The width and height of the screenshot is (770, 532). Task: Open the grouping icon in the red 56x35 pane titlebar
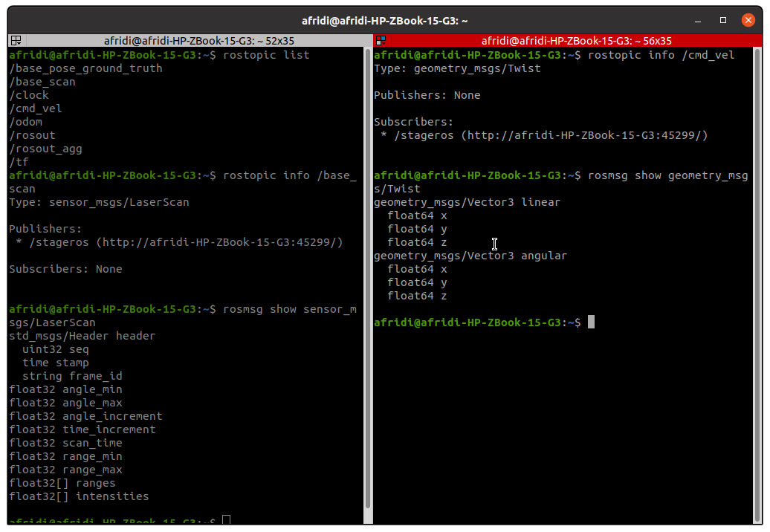[381, 40]
